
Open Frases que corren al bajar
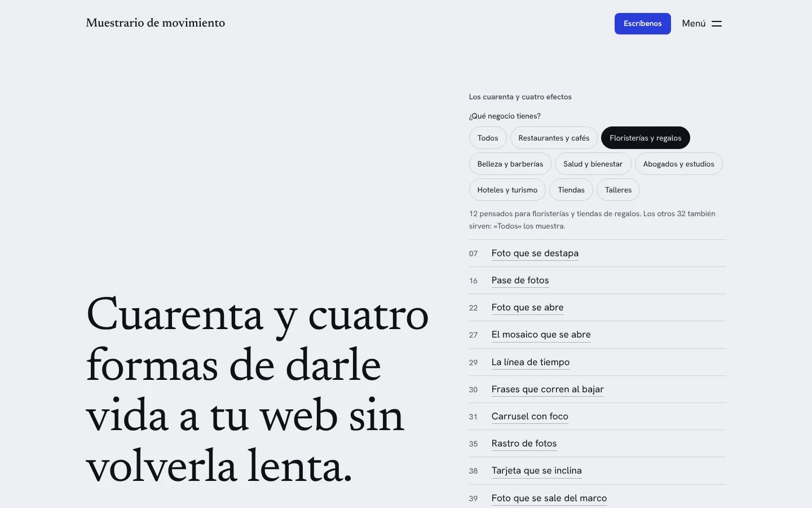(x=548, y=389)
